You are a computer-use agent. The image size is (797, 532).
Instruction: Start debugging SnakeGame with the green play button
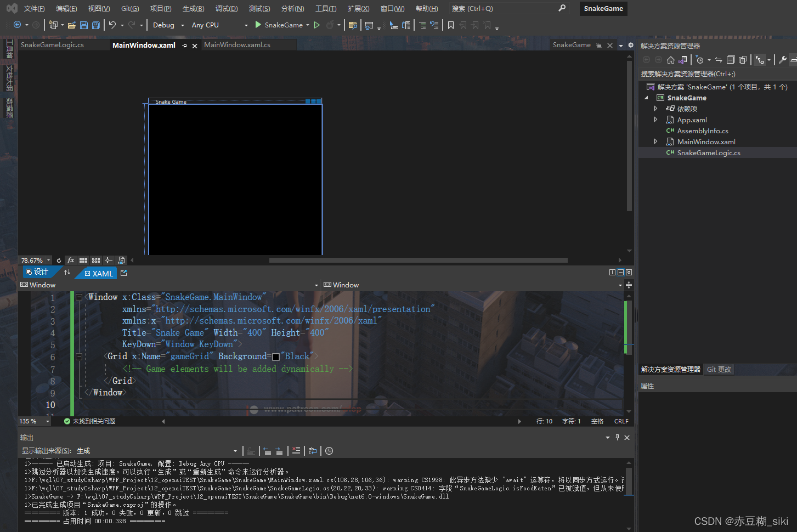258,25
